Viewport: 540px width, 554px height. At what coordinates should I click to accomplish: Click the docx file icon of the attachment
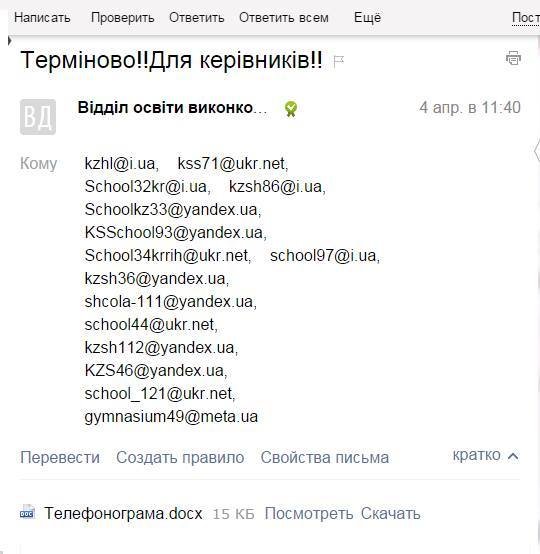pyautogui.click(x=27, y=512)
